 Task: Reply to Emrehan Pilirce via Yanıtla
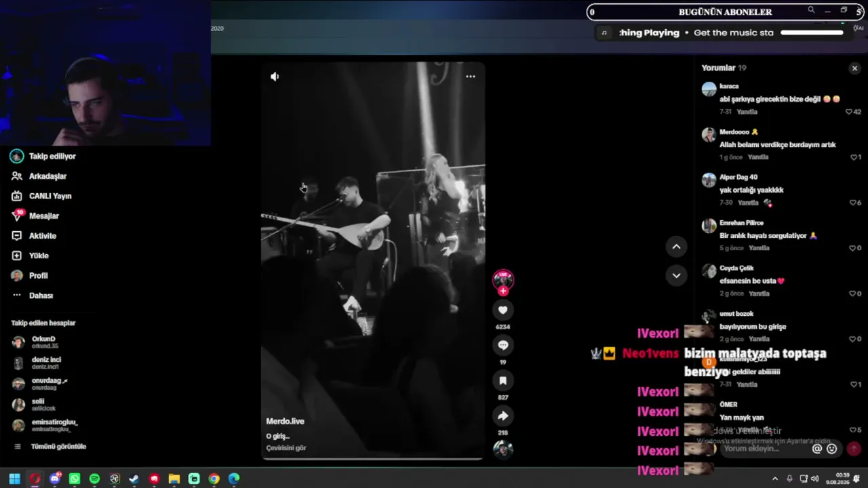[x=759, y=248]
